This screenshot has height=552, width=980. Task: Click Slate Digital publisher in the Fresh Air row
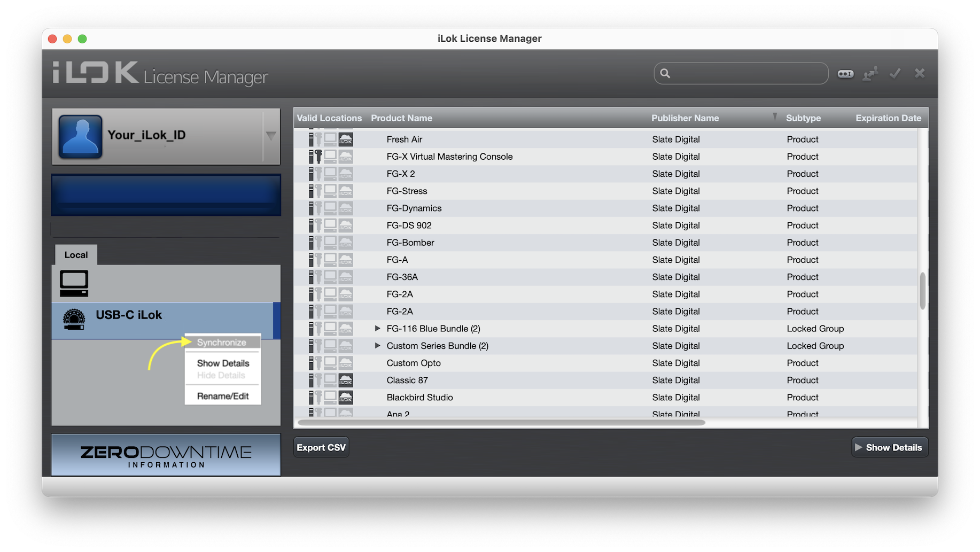coord(676,139)
